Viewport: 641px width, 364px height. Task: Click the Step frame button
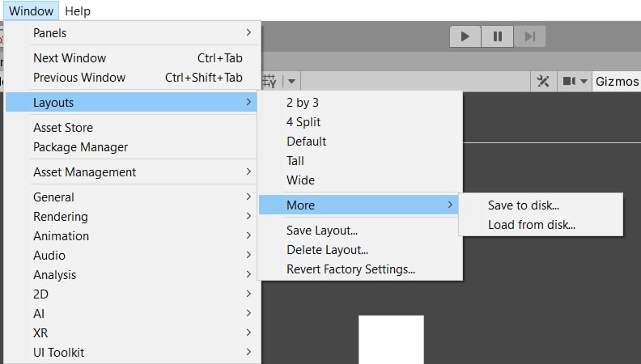[530, 36]
